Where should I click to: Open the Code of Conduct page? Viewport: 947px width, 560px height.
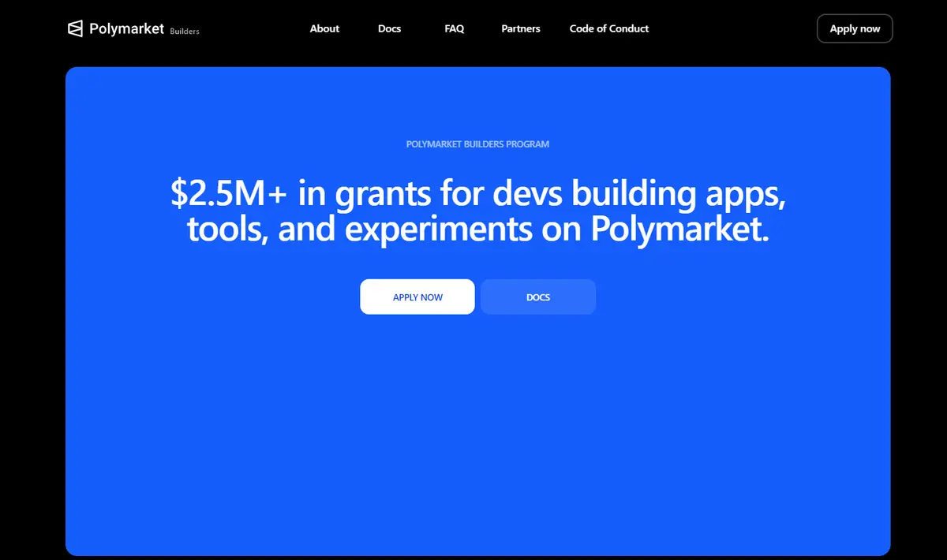point(609,28)
